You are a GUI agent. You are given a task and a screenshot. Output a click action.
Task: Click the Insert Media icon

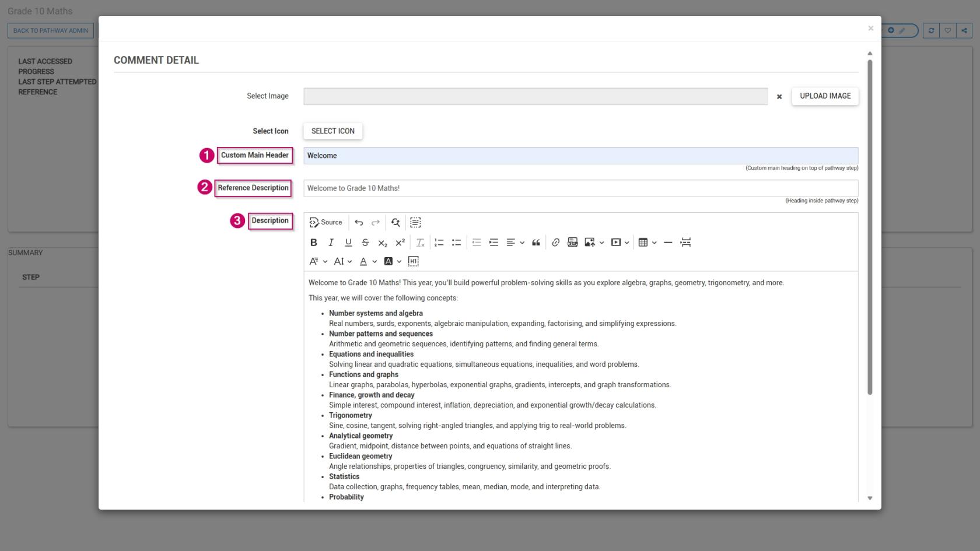[616, 243]
